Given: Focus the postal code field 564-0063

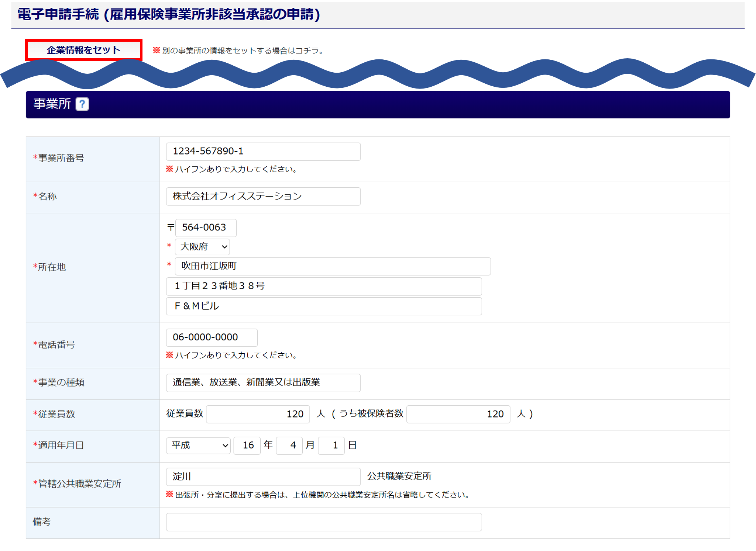Looking at the screenshot, I should 206,228.
